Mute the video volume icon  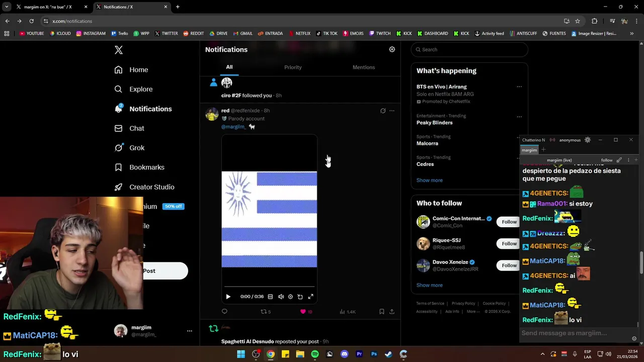[281, 297]
